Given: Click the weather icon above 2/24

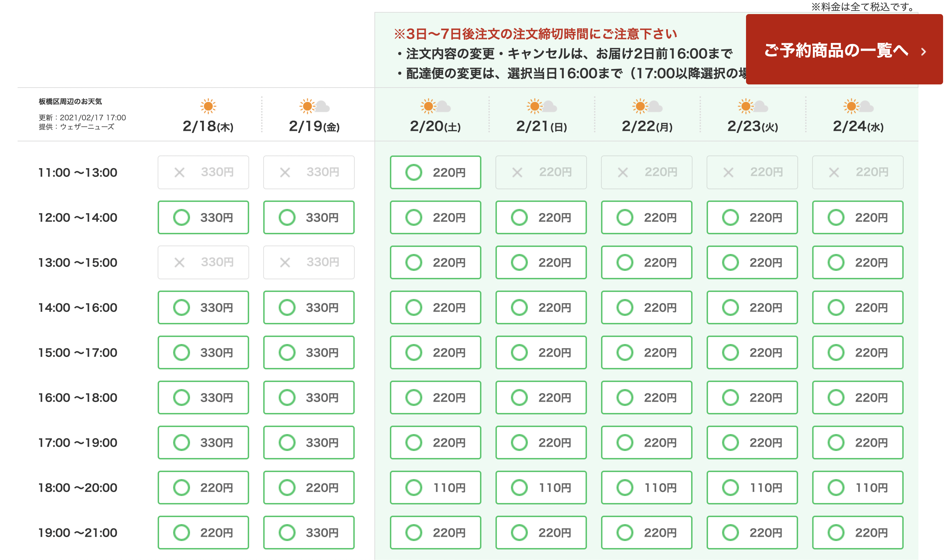Looking at the screenshot, I should tap(858, 107).
